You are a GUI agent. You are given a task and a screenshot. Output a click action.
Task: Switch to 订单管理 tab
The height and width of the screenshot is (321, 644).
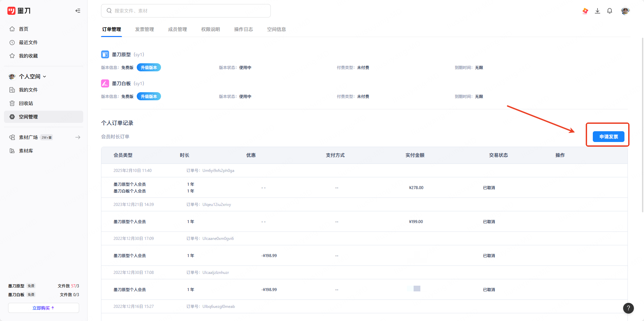(x=111, y=29)
